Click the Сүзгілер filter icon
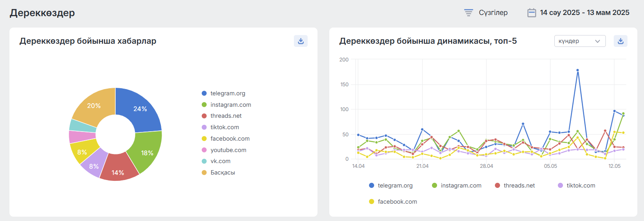 click(x=468, y=13)
